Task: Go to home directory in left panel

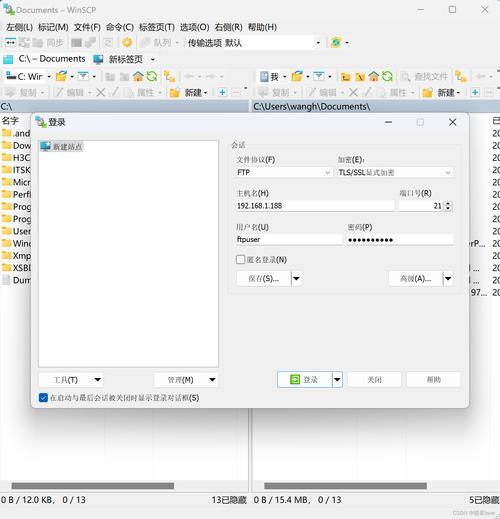Action: pos(138,77)
